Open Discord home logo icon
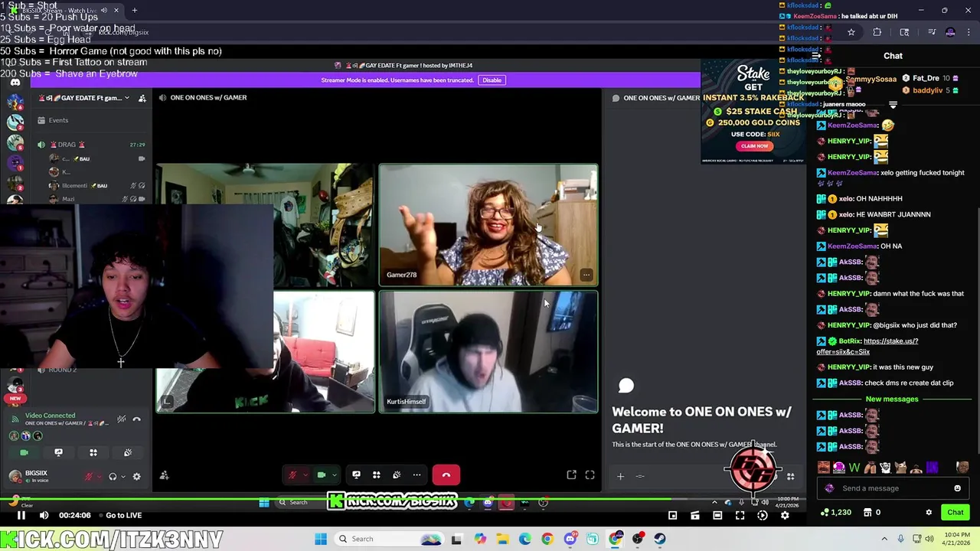The width and height of the screenshot is (980, 551). pyautogui.click(x=15, y=82)
